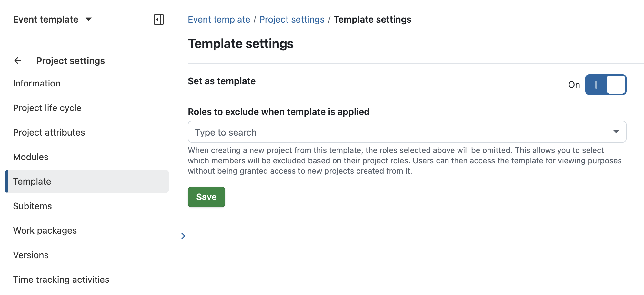
Task: Select Subitems in the sidebar
Action: (x=32, y=206)
